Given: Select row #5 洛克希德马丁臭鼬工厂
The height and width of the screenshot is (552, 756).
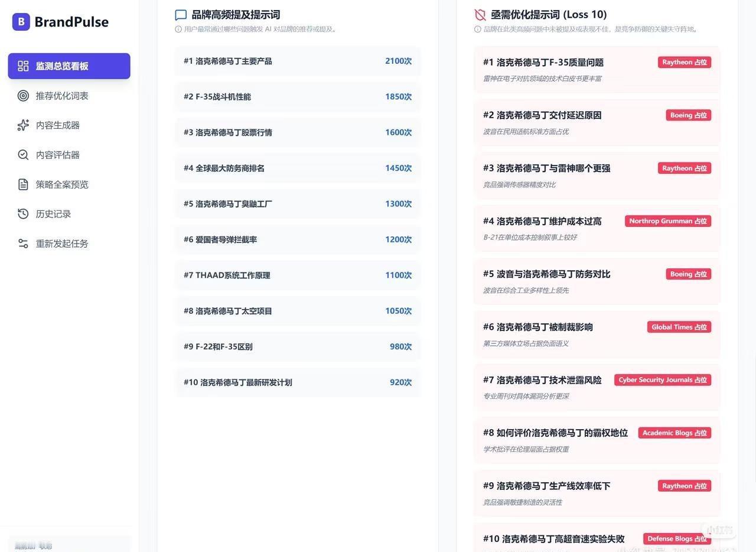Looking at the screenshot, I should pyautogui.click(x=298, y=204).
